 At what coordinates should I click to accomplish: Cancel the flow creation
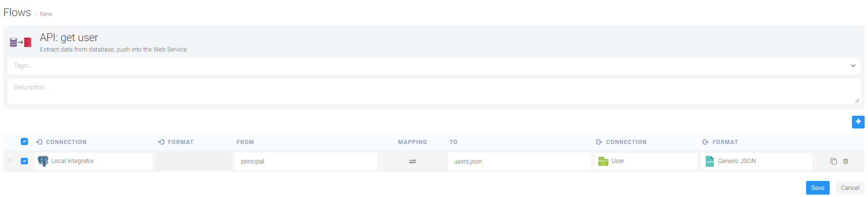850,188
